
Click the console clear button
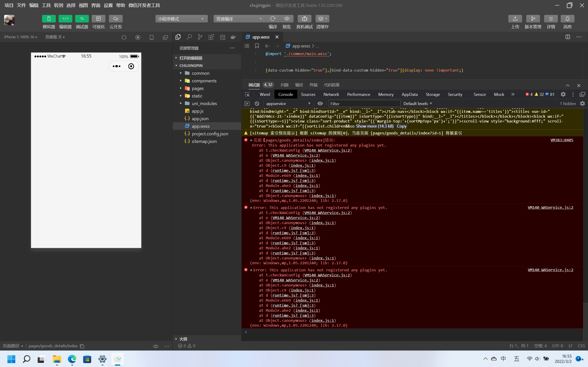pos(256,104)
